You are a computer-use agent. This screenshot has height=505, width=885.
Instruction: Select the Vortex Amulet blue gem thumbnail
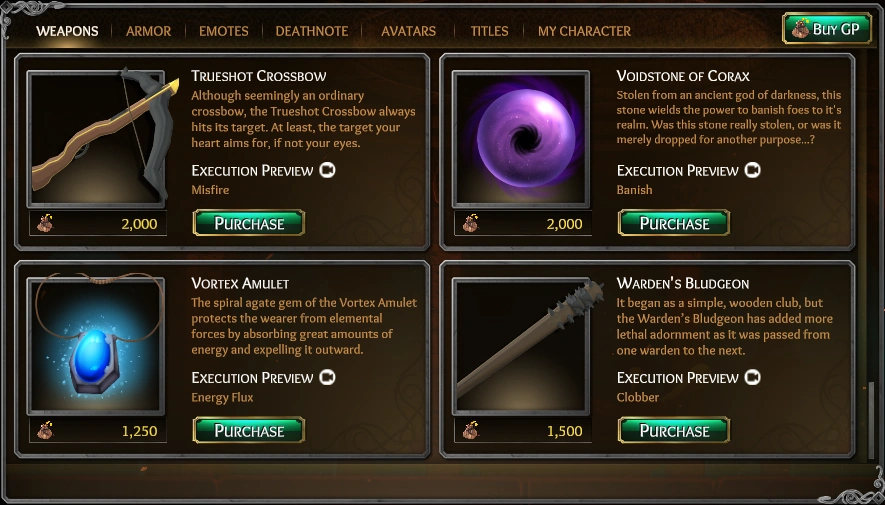click(95, 346)
